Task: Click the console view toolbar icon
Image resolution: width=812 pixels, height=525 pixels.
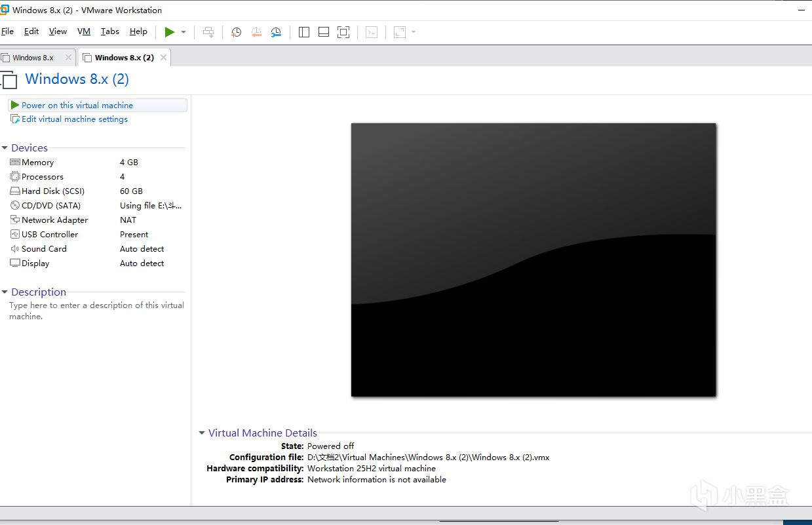Action: click(372, 32)
